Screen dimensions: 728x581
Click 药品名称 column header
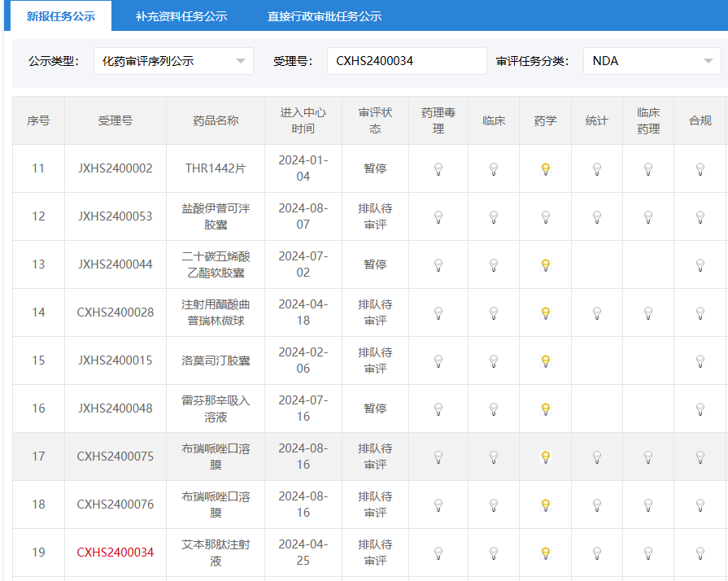click(x=216, y=120)
